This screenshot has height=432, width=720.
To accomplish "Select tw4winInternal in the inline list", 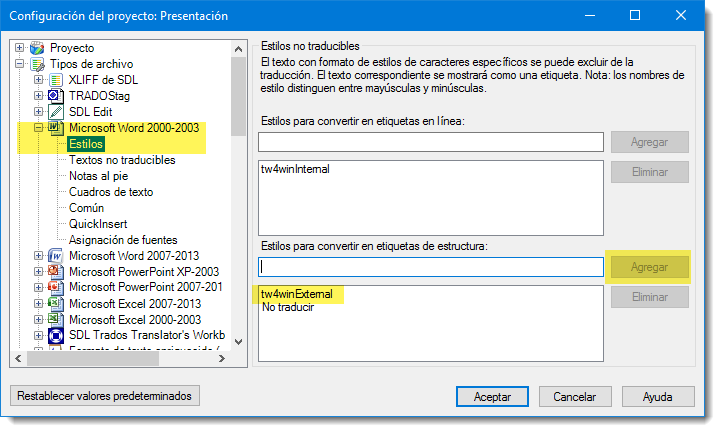I will tap(295, 169).
